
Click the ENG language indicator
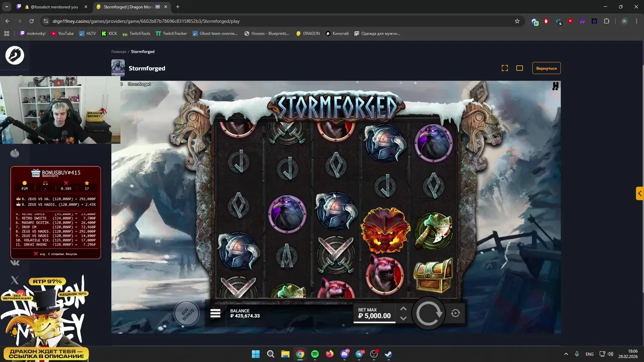click(x=589, y=354)
